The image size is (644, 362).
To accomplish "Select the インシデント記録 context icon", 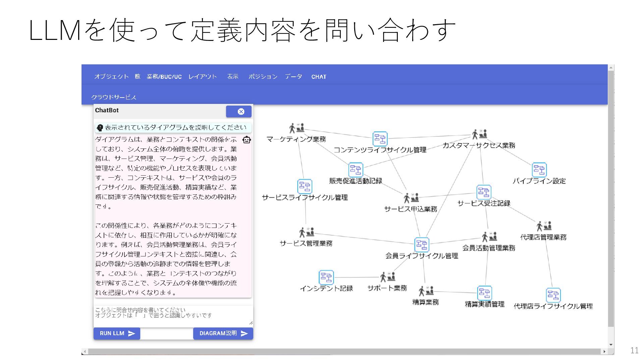I will [x=326, y=278].
